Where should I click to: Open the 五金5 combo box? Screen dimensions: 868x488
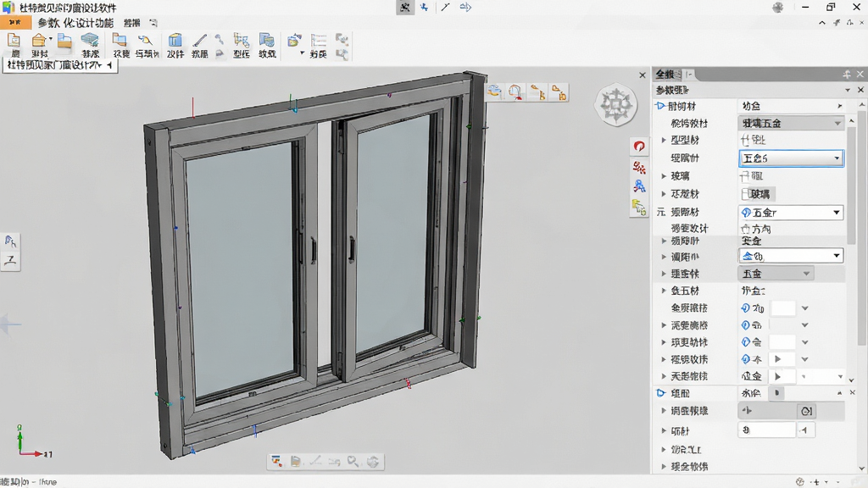click(791, 158)
